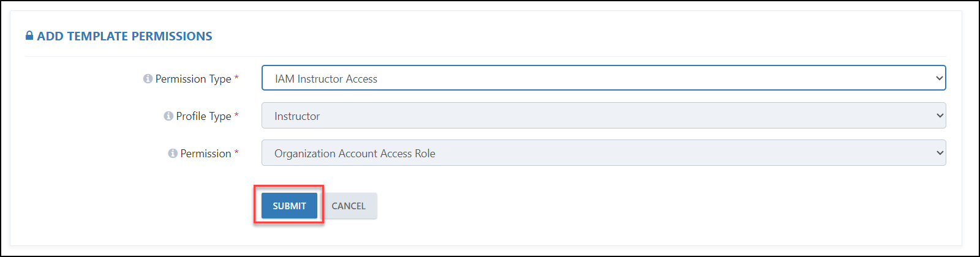Screen dimensions: 980x257
Task: Click the required asterisk after Permission Type
Action: pyautogui.click(x=237, y=78)
